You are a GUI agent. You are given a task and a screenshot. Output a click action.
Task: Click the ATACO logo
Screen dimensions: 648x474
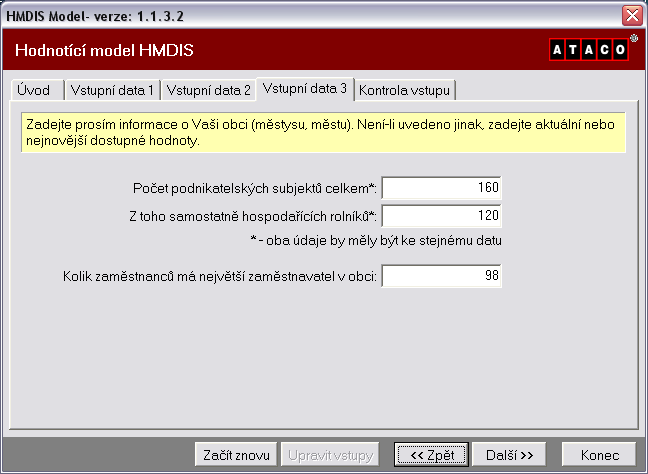point(589,50)
